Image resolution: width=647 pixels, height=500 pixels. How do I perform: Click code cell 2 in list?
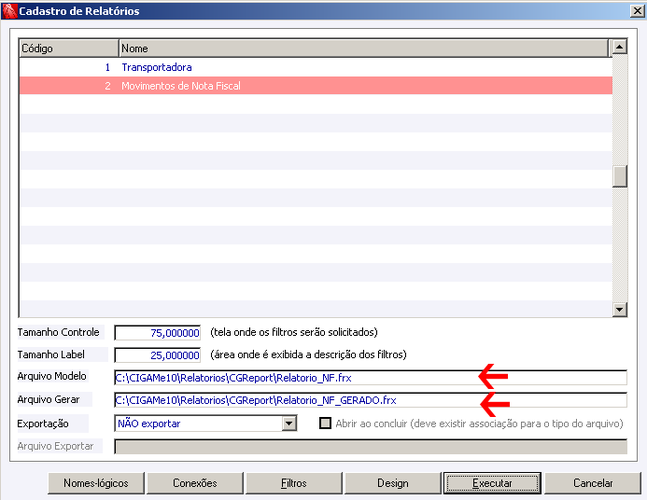point(107,86)
